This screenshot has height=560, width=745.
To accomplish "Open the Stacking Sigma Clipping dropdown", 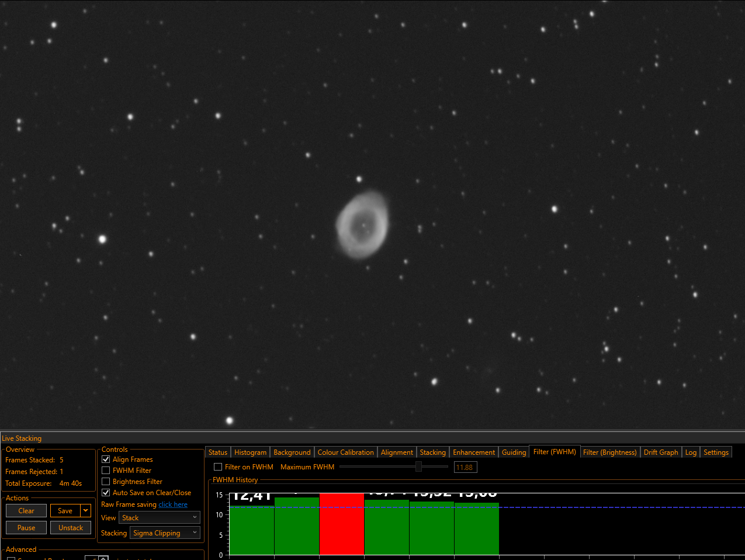I will (x=165, y=533).
